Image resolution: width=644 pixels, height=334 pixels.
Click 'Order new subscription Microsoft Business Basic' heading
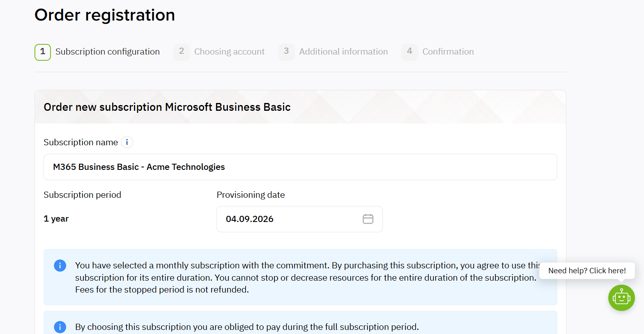click(167, 107)
